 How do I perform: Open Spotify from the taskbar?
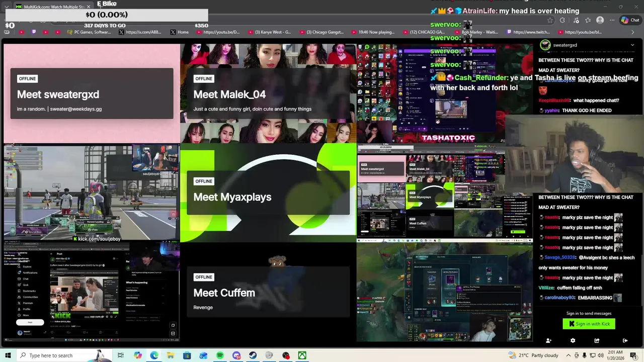pos(220,355)
